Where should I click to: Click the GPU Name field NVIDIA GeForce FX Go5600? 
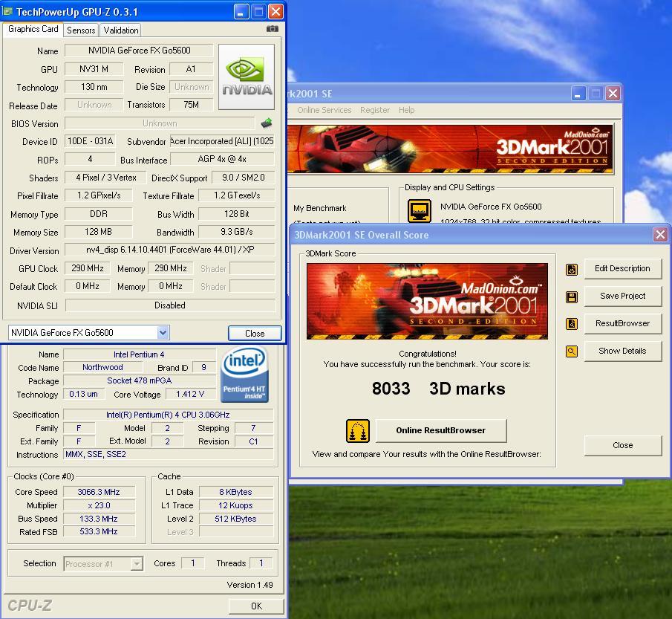(139, 51)
